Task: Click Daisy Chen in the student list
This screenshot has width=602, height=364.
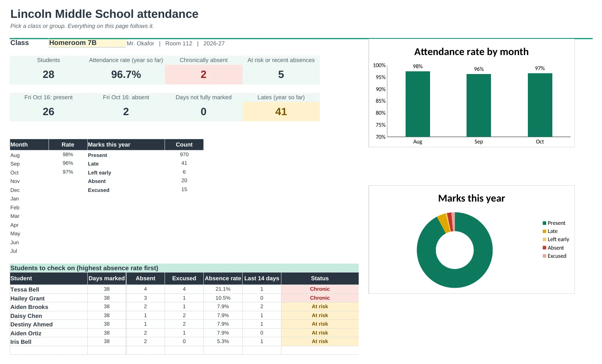Action: [26, 316]
